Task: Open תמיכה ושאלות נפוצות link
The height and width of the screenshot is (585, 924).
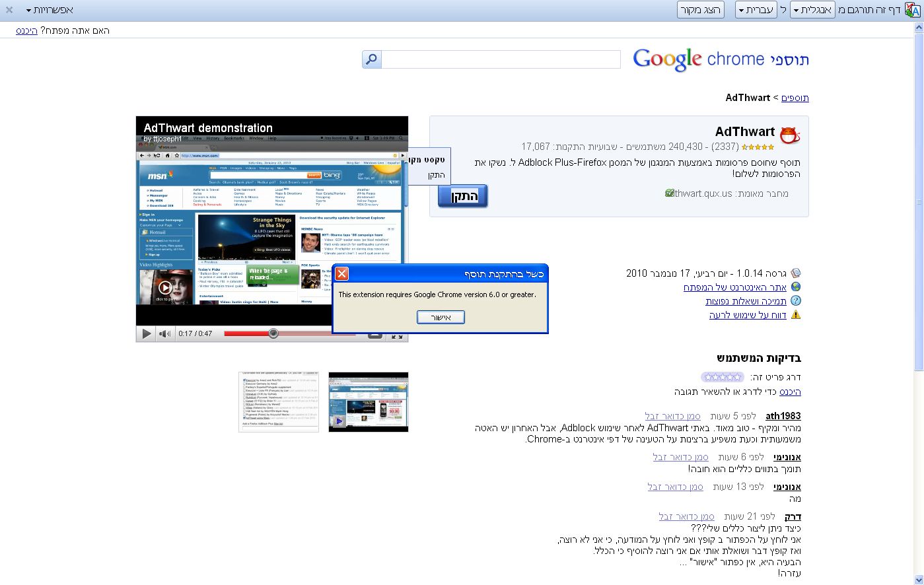Action: pos(746,301)
